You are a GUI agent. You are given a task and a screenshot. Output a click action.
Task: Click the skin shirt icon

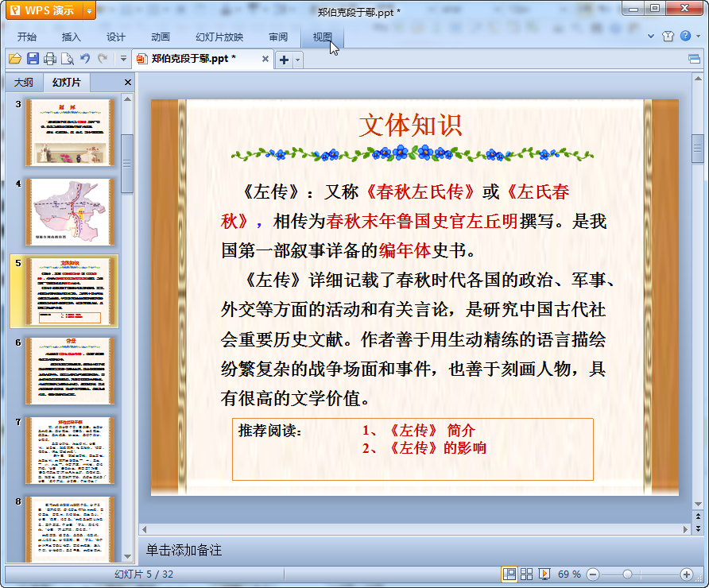click(x=668, y=37)
